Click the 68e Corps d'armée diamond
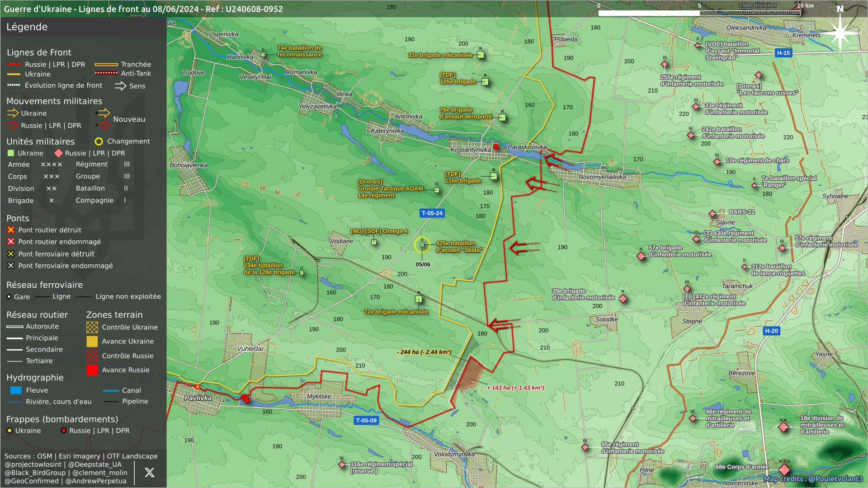Image resolution: width=868 pixels, height=488 pixels. tap(784, 469)
